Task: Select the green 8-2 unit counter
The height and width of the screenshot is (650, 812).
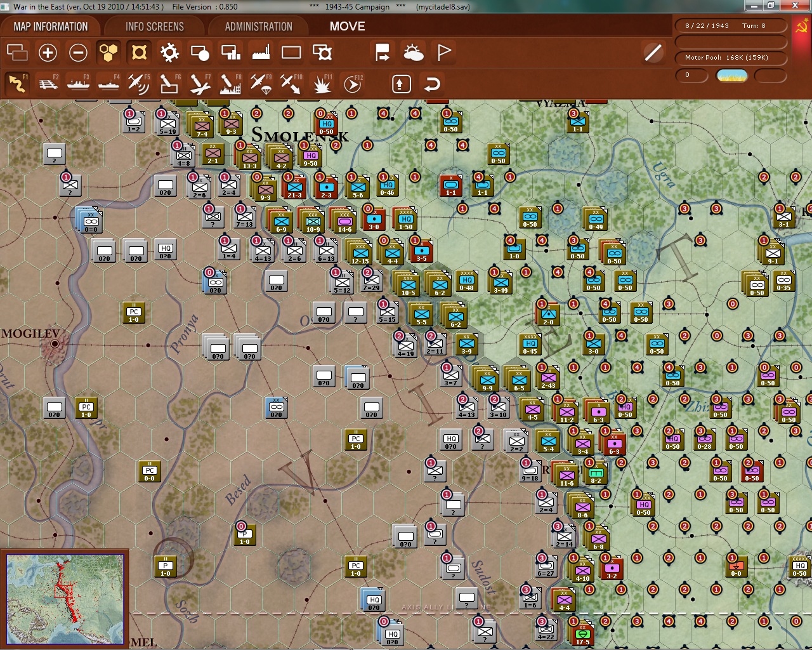Action: click(596, 474)
